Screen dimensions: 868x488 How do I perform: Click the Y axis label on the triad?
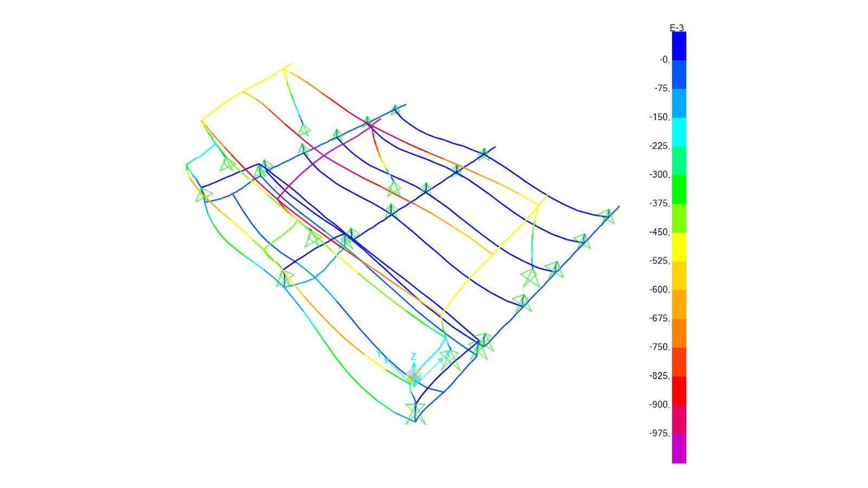pyautogui.click(x=380, y=354)
